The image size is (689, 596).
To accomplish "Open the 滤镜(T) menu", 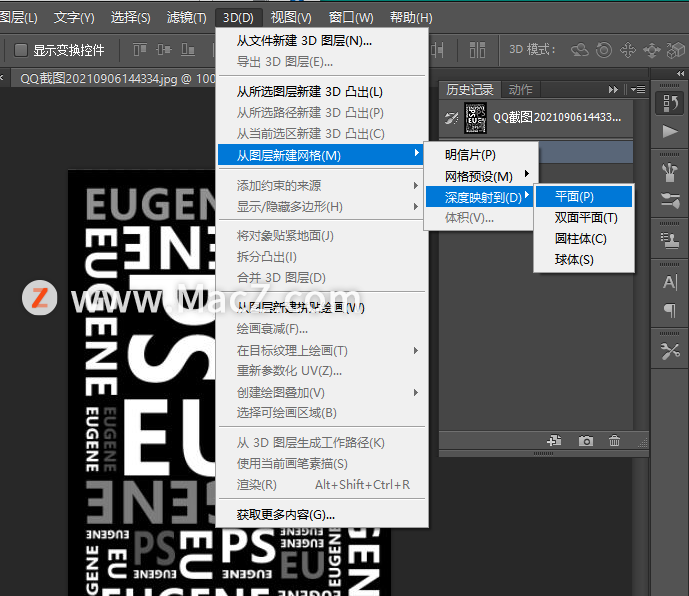I will coord(186,18).
